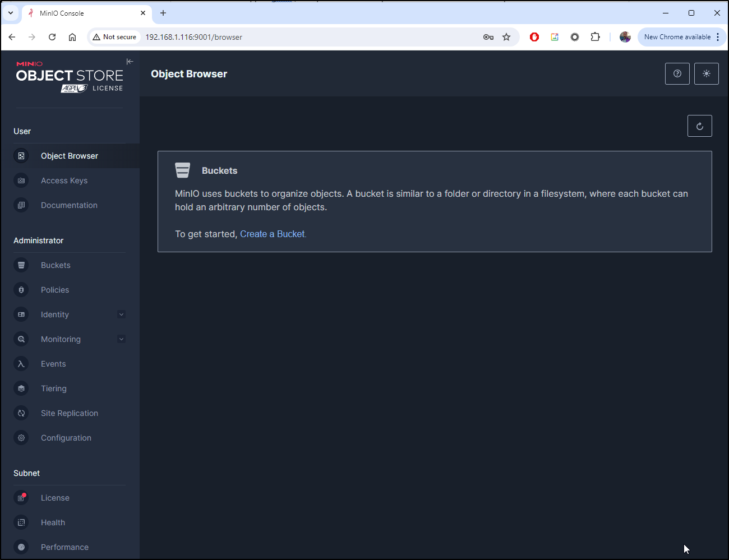This screenshot has height=560, width=729.
Task: Click the address bar URL
Action: tap(194, 37)
